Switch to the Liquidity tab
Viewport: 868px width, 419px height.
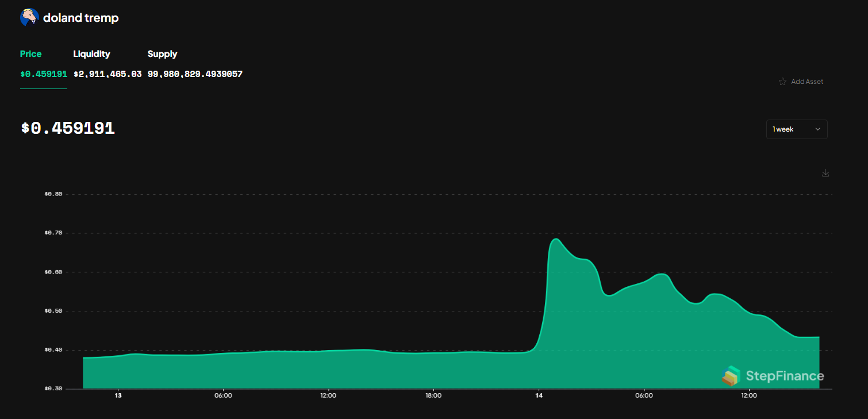(91, 54)
